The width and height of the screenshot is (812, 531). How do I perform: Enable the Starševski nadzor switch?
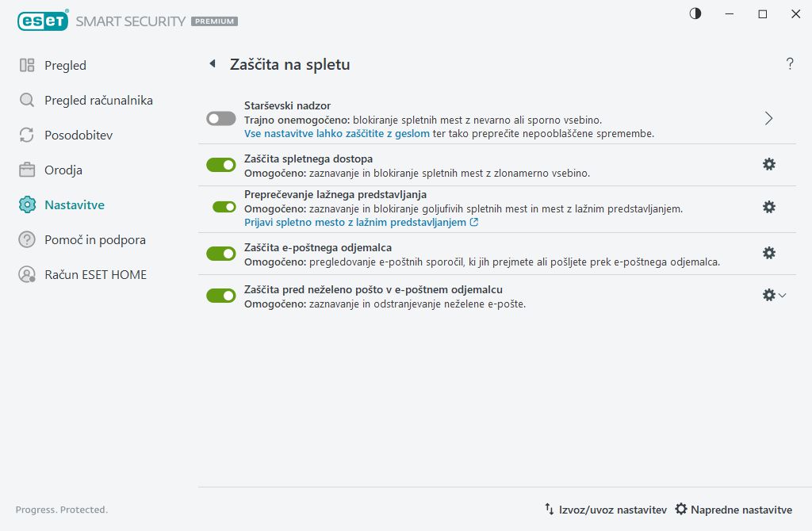(220, 118)
